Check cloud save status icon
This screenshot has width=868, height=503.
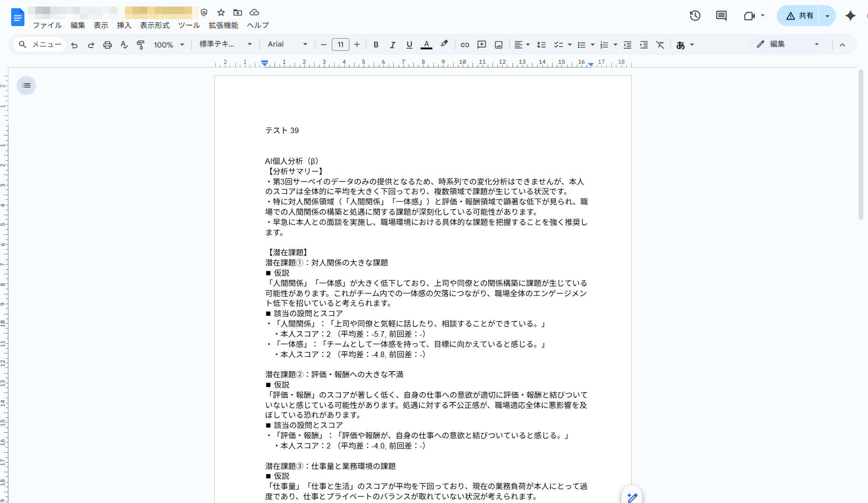click(x=254, y=13)
